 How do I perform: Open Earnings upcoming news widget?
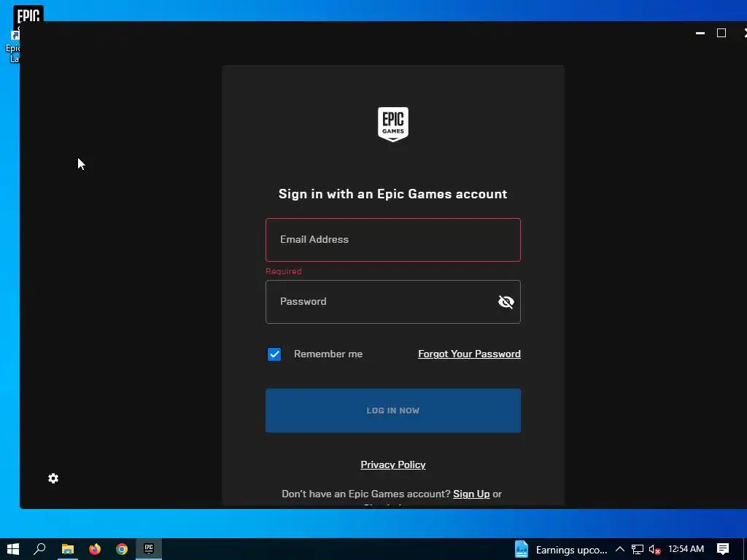(x=561, y=550)
